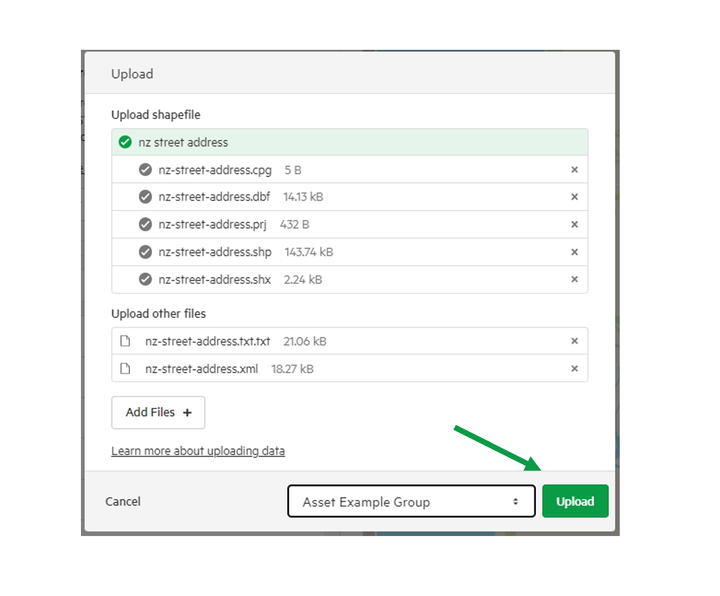Image resolution: width=720 pixels, height=596 pixels.
Task: Open Learn more about uploading data link
Action: pyautogui.click(x=198, y=451)
